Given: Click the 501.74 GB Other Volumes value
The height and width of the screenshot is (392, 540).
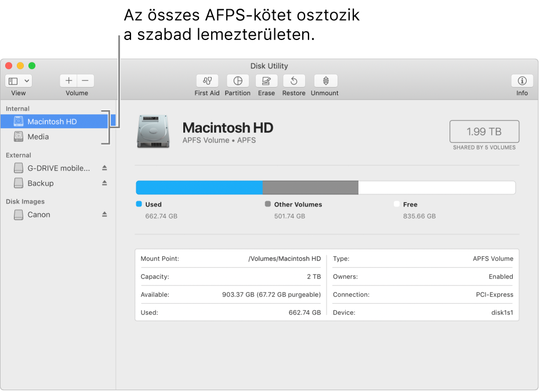Looking at the screenshot, I should click(x=289, y=216).
